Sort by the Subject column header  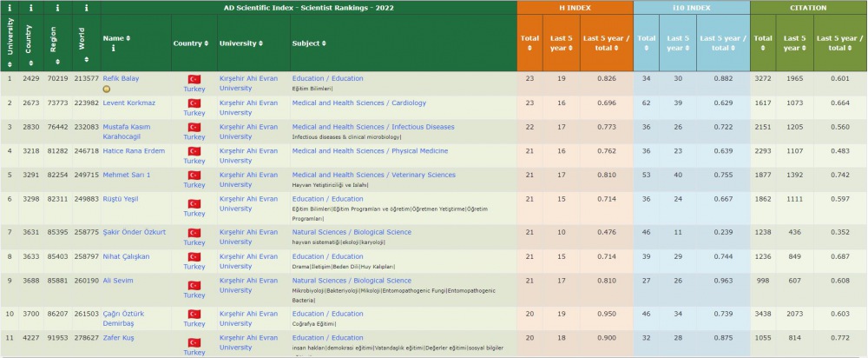pos(309,43)
